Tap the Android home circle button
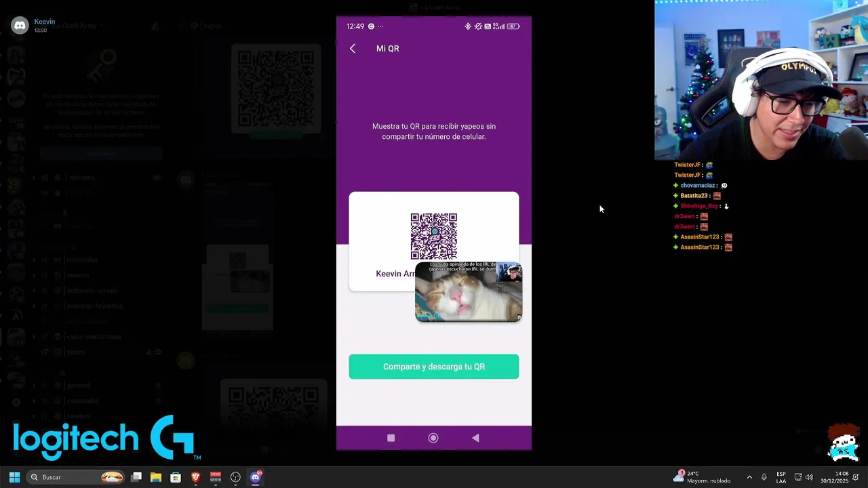868x488 pixels. [433, 439]
